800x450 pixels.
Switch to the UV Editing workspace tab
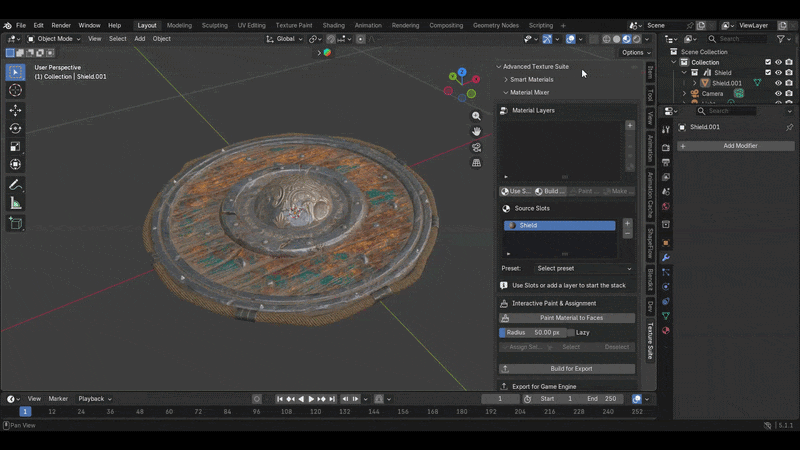[252, 26]
